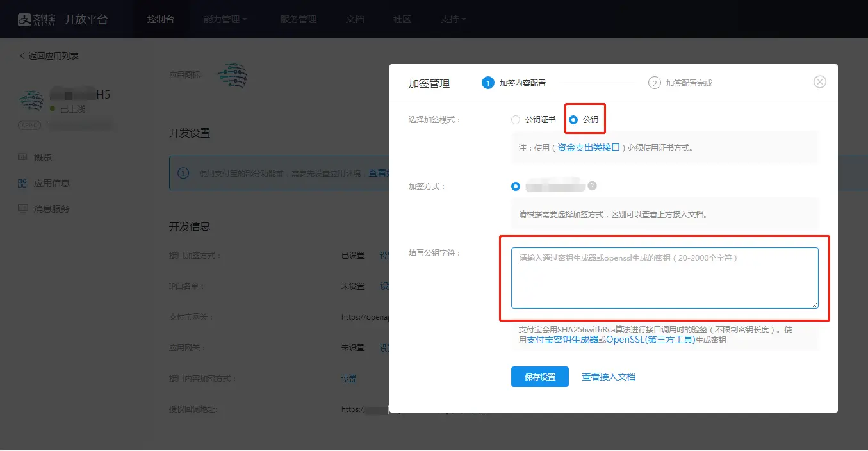Click the 保存设置 button

pos(539,377)
